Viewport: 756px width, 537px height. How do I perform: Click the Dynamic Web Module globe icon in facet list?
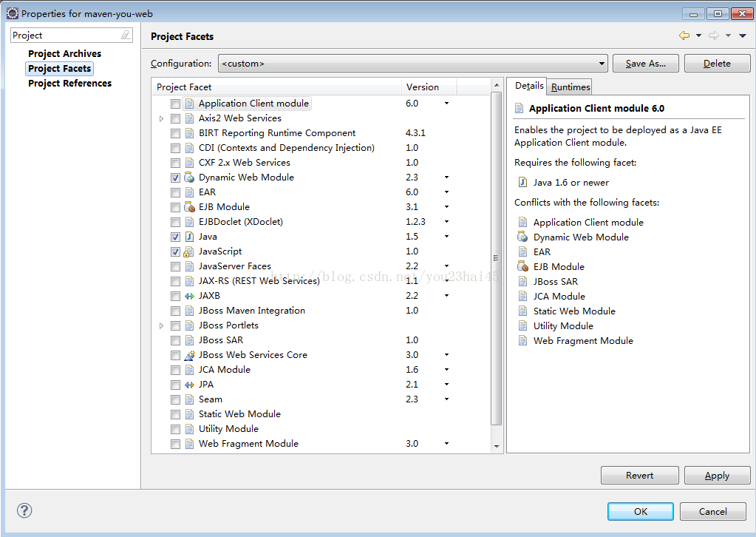point(189,178)
